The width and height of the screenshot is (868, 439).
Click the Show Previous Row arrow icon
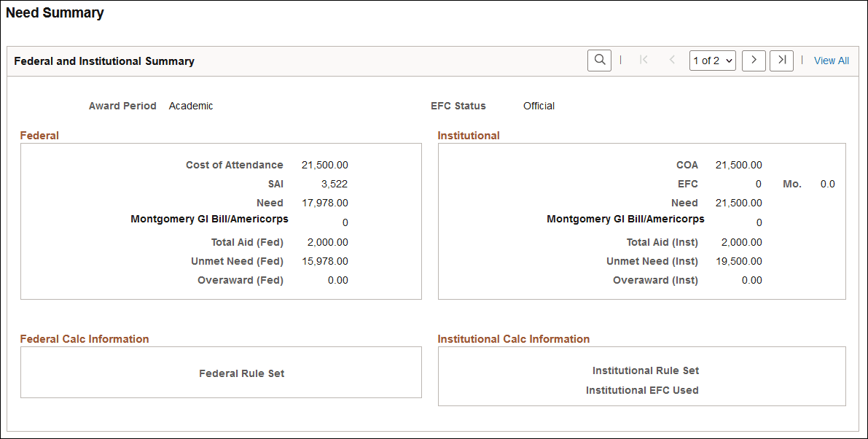point(671,61)
